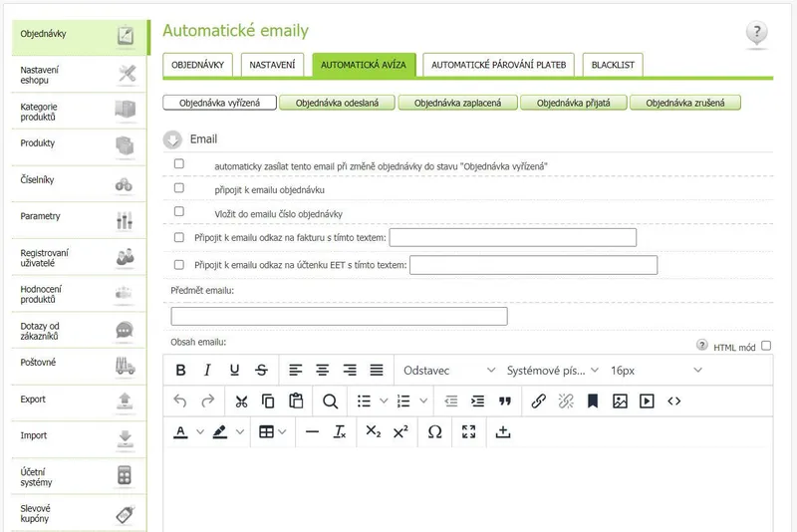The image size is (797, 532).
Task: Insert an image into the email content
Action: click(x=620, y=401)
